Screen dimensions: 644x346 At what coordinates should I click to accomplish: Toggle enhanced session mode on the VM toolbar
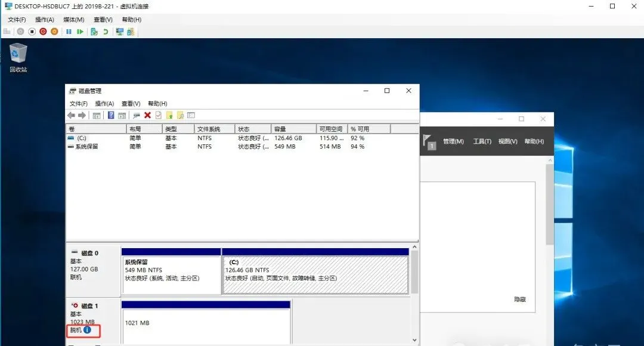click(119, 31)
